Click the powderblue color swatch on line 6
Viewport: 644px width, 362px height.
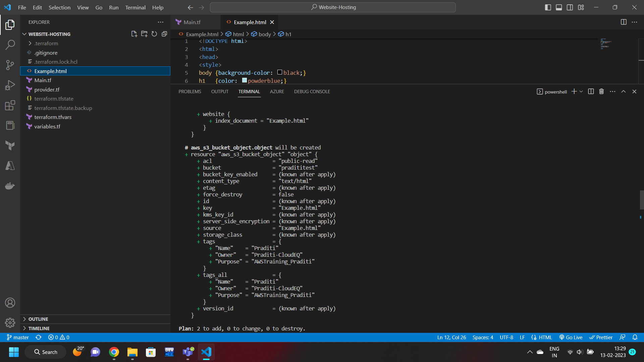(x=244, y=80)
